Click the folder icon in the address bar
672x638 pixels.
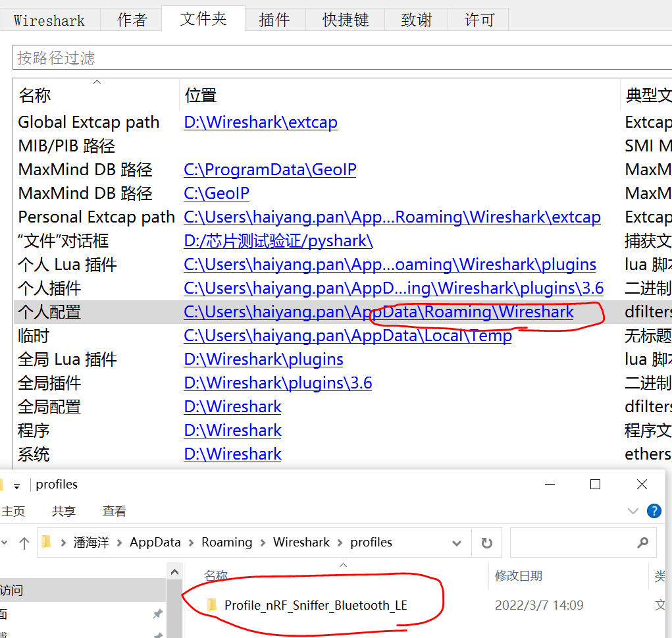[45, 542]
